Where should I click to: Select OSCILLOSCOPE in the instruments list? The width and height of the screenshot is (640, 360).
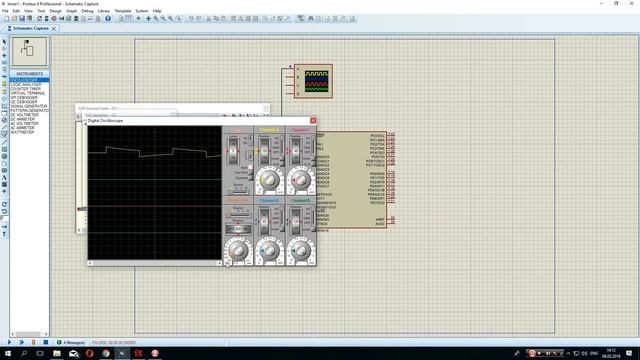coord(29,80)
